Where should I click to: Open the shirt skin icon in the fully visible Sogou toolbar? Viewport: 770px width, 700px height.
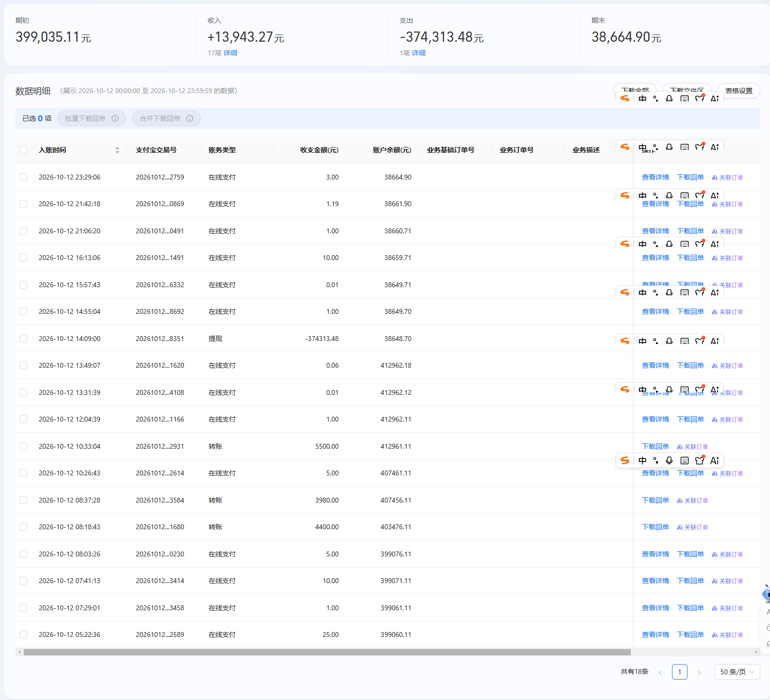(x=700, y=460)
